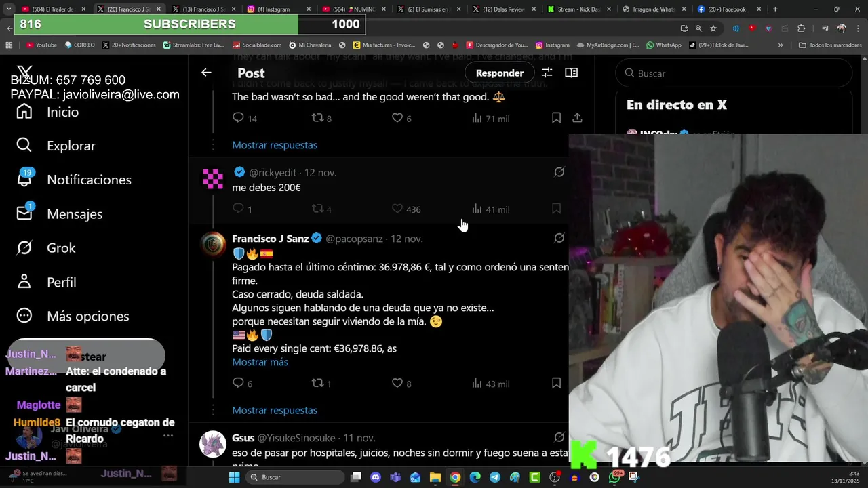The height and width of the screenshot is (488, 868).
Task: Open a new browser tab
Action: point(775,9)
